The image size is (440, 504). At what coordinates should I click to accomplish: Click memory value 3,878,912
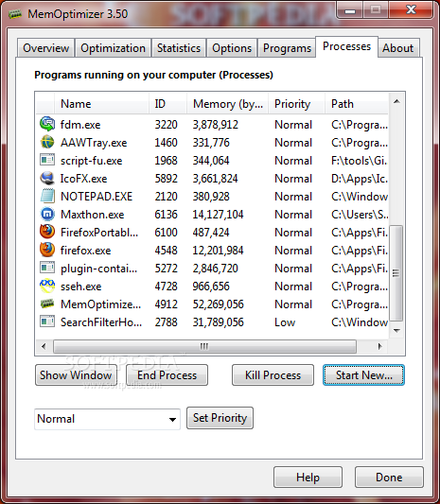point(215,125)
